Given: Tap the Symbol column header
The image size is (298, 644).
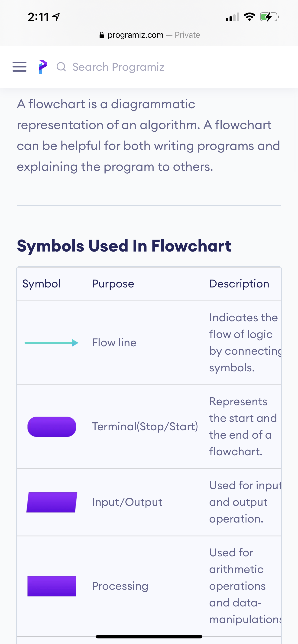Looking at the screenshot, I should (42, 284).
